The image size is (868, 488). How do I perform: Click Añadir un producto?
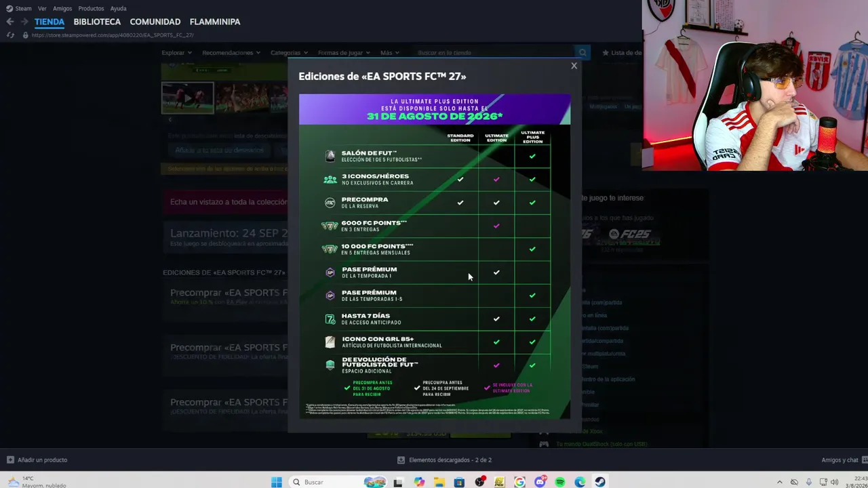[x=42, y=460]
